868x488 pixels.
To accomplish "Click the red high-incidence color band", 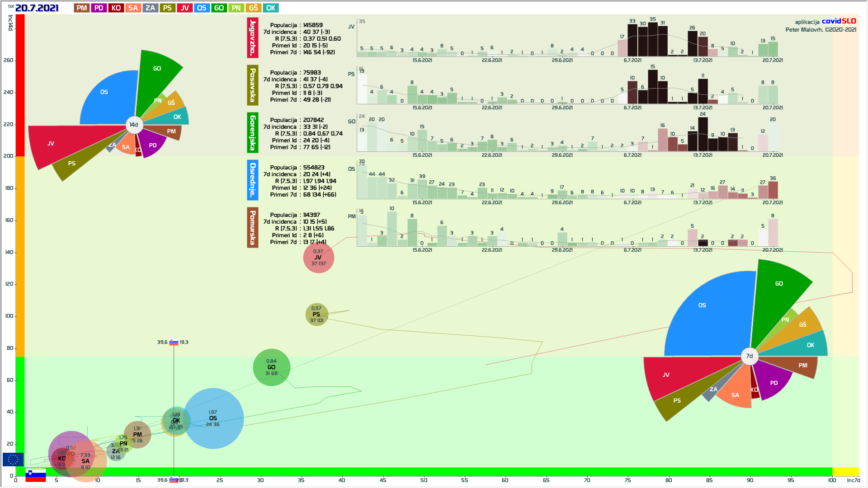I will (x=20, y=85).
